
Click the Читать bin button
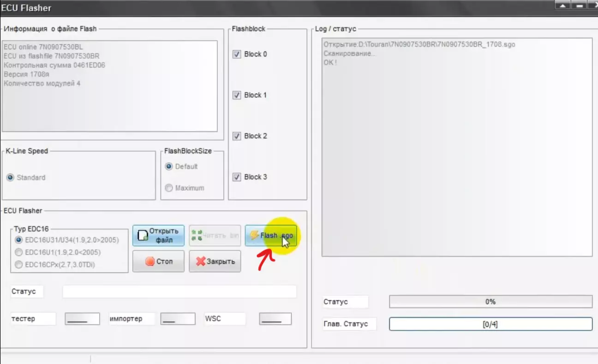(x=215, y=235)
